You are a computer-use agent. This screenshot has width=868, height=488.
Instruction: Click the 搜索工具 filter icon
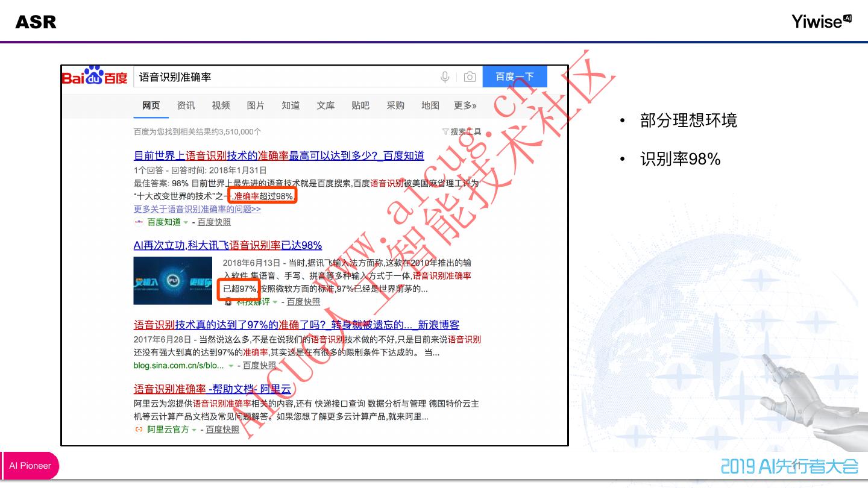[x=445, y=131]
